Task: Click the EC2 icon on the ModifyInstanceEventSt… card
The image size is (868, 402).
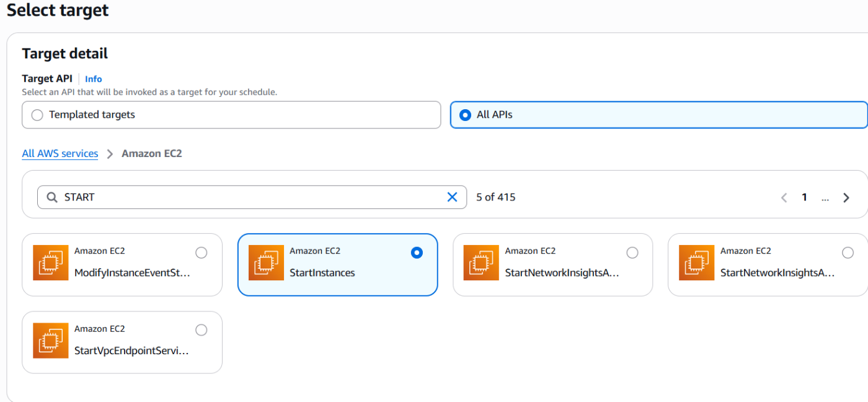Action: point(51,263)
